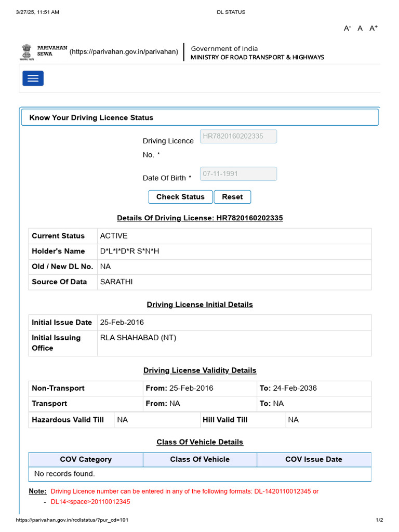This screenshot has width=399, height=532.
Task: Select the underlined Note: label
Action: 37,491
